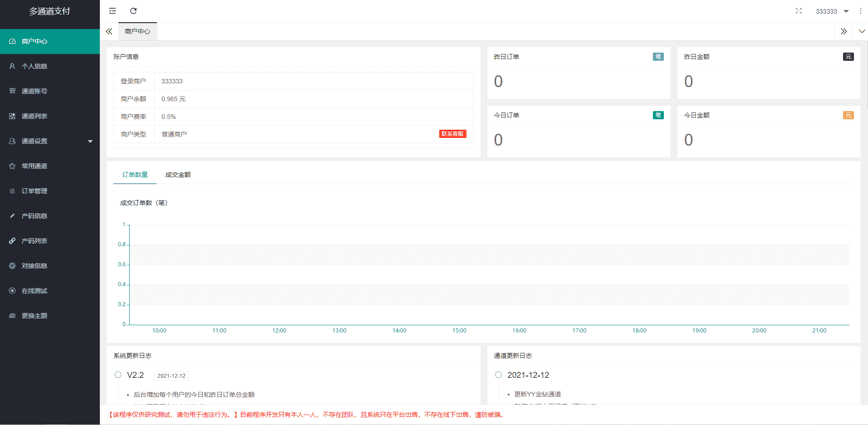Click the 2021-12-12 channel log marker
This screenshot has width=868, height=425.
(x=498, y=375)
